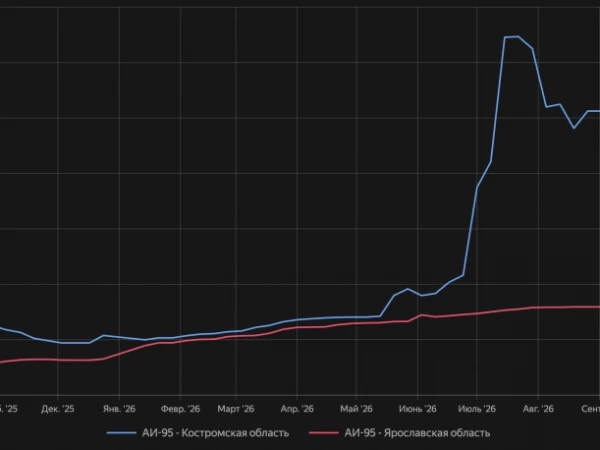This screenshot has height=450, width=600.
Task: Toggle АИ-95 Костромская область legend entry
Action: pos(197,433)
